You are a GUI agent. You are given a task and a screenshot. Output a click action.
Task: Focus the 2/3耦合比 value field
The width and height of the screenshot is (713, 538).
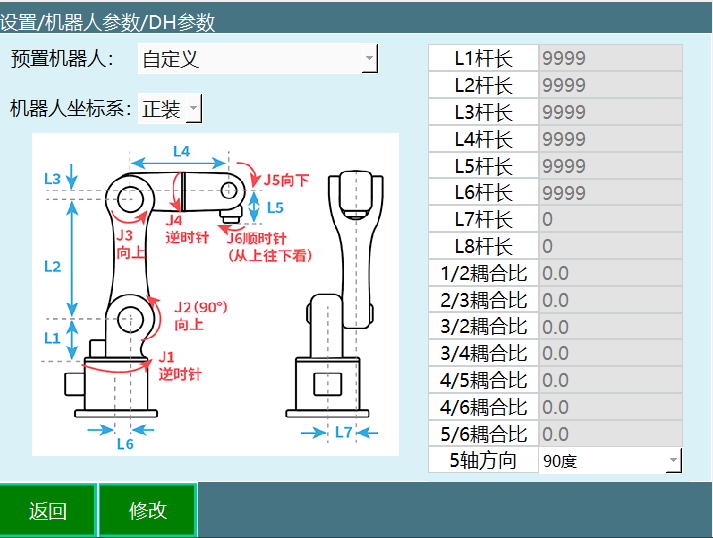click(x=610, y=300)
